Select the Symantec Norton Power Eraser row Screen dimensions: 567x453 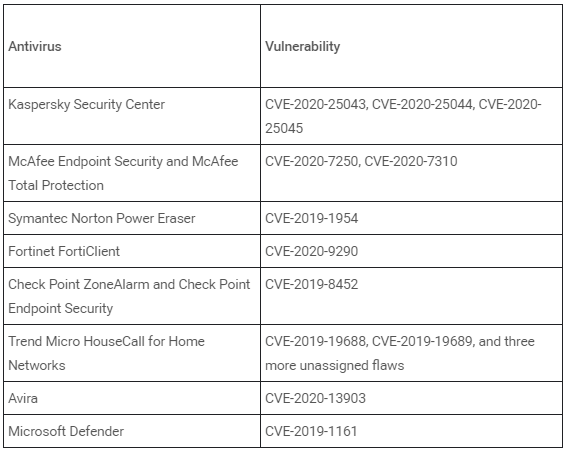283,218
